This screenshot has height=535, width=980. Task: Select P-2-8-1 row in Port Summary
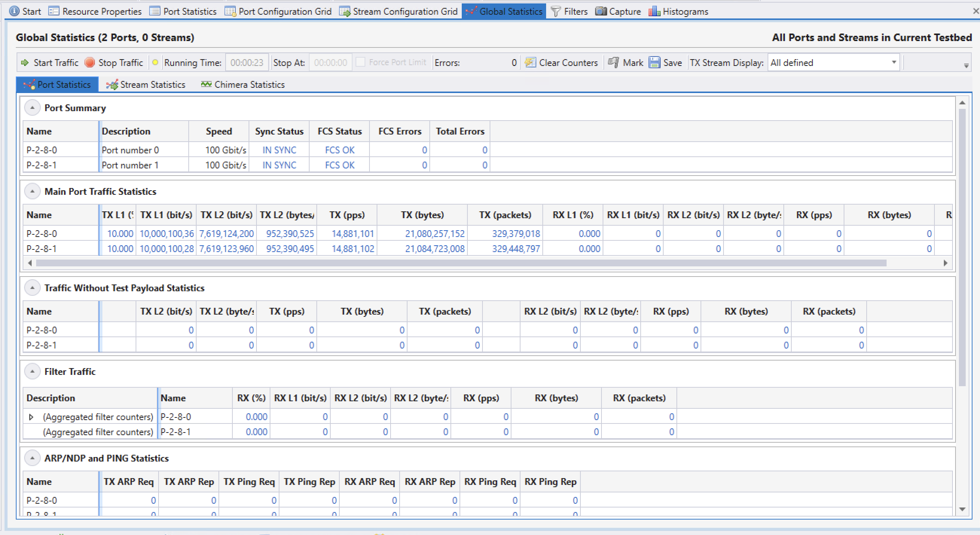click(487, 165)
